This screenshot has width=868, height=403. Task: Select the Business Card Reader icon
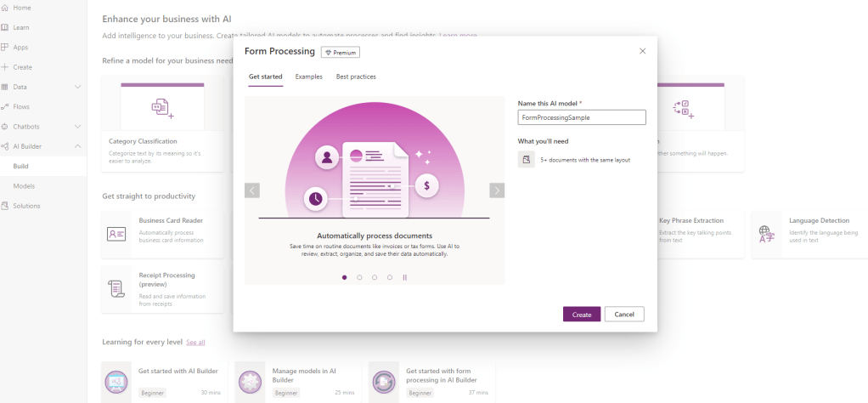[116, 234]
